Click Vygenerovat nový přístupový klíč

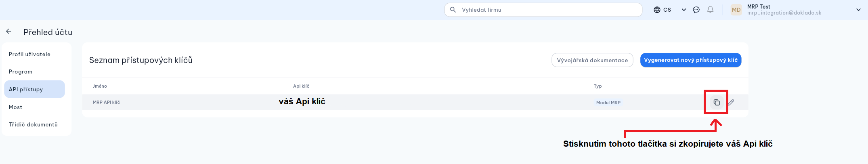(690, 60)
